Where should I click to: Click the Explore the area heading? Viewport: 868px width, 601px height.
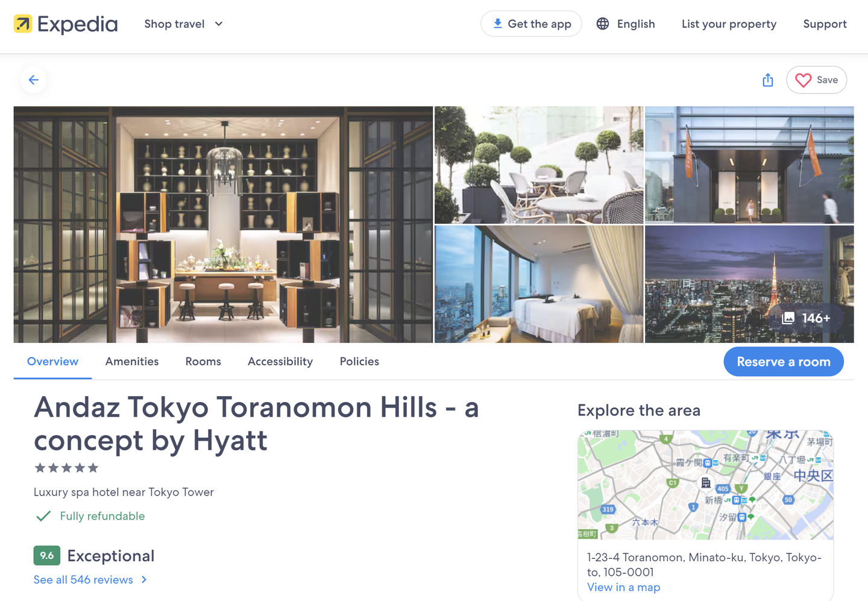(x=639, y=411)
